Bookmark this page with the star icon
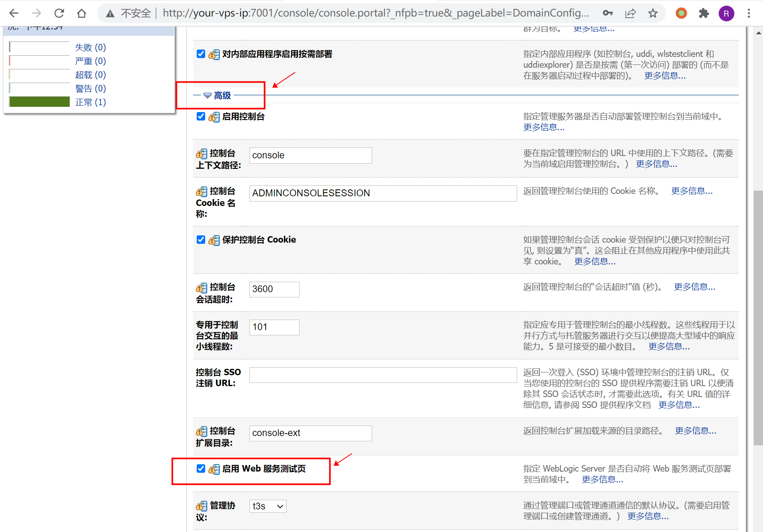 (653, 13)
